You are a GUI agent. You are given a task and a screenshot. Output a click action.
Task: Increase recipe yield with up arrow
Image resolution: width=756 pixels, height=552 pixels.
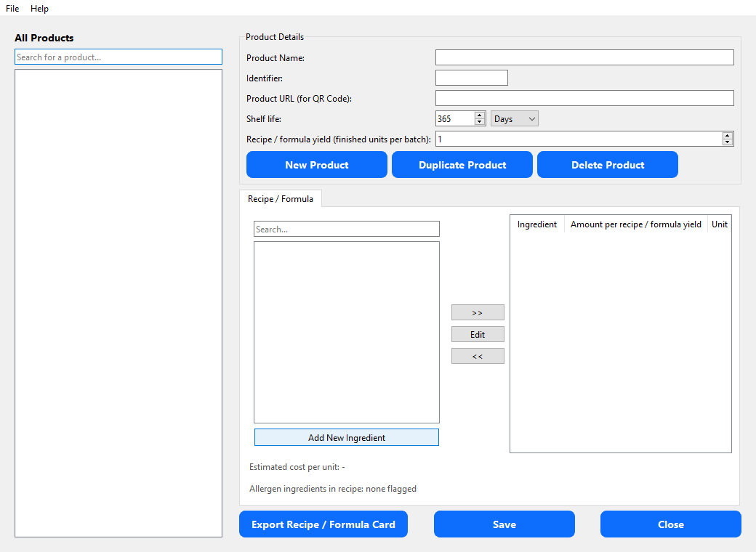click(x=728, y=135)
